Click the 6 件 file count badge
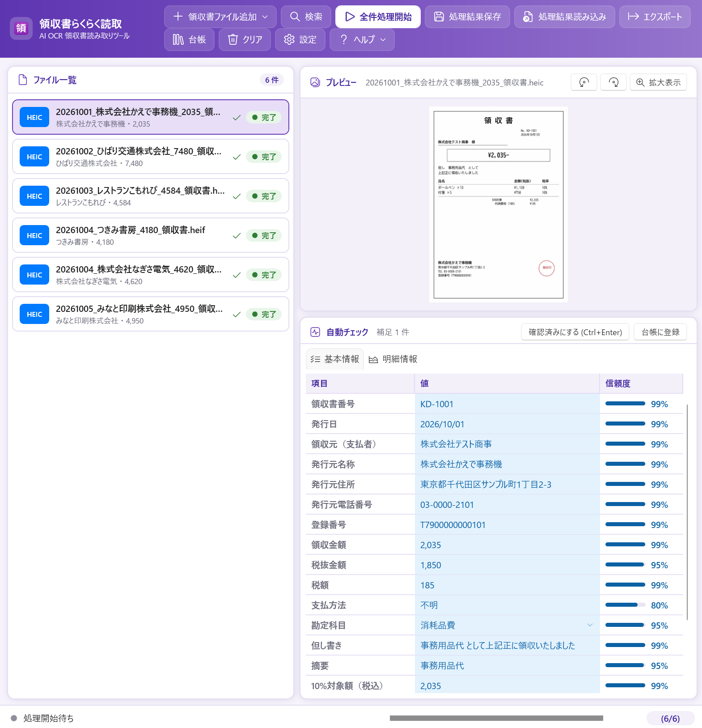 click(x=272, y=80)
